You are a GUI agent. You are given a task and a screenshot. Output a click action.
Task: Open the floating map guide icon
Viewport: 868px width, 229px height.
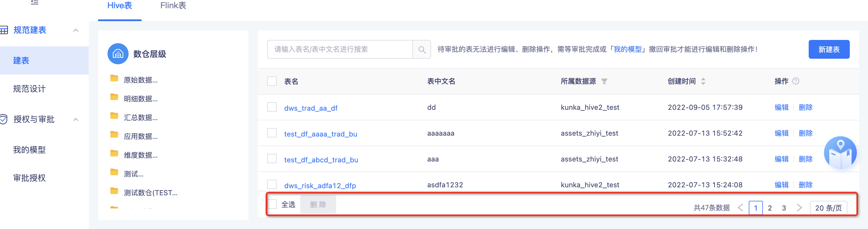click(x=840, y=153)
